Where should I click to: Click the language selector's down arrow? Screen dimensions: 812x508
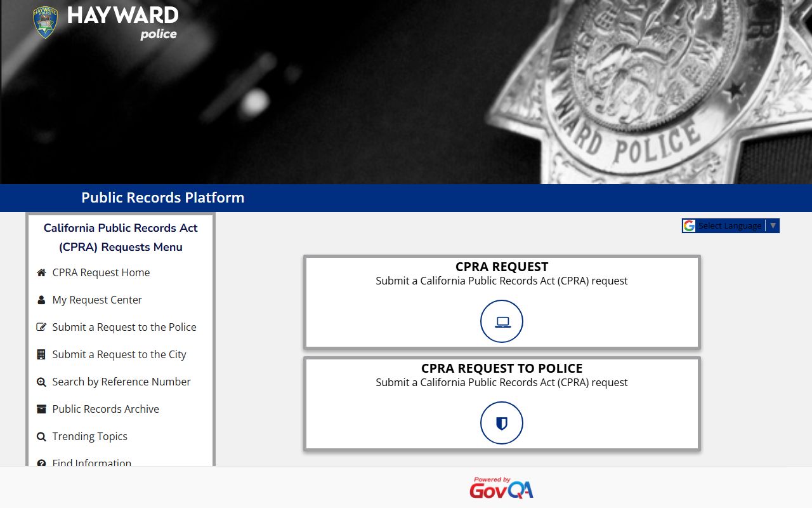point(773,225)
